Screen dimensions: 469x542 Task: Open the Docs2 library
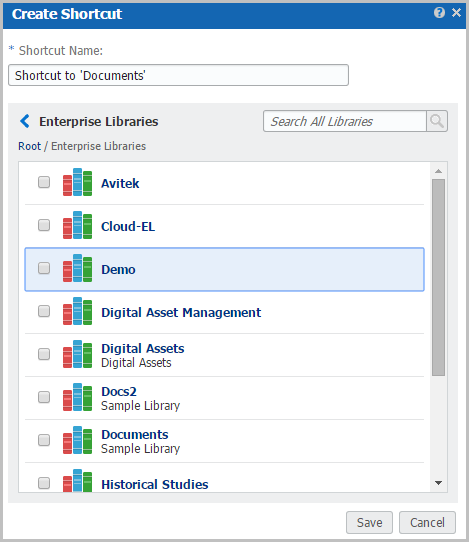119,392
